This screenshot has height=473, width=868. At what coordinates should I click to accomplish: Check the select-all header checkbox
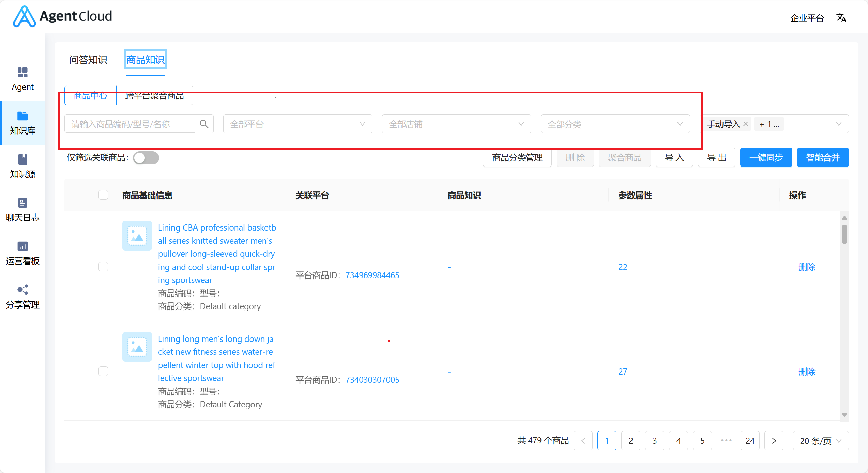(103, 195)
